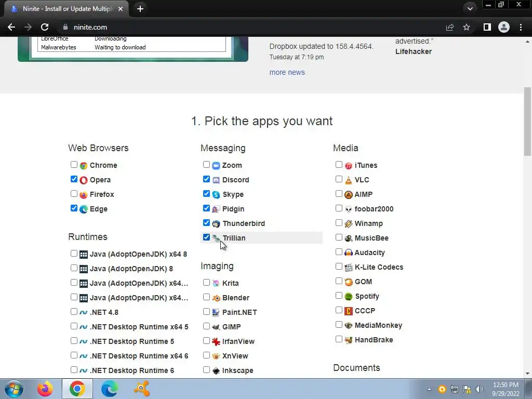Check the Firefox checkbox
The image size is (532, 399).
pyautogui.click(x=74, y=194)
